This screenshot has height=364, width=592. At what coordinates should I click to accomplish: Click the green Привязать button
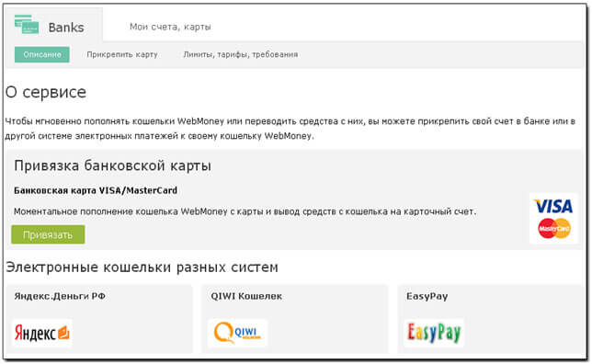coord(48,234)
